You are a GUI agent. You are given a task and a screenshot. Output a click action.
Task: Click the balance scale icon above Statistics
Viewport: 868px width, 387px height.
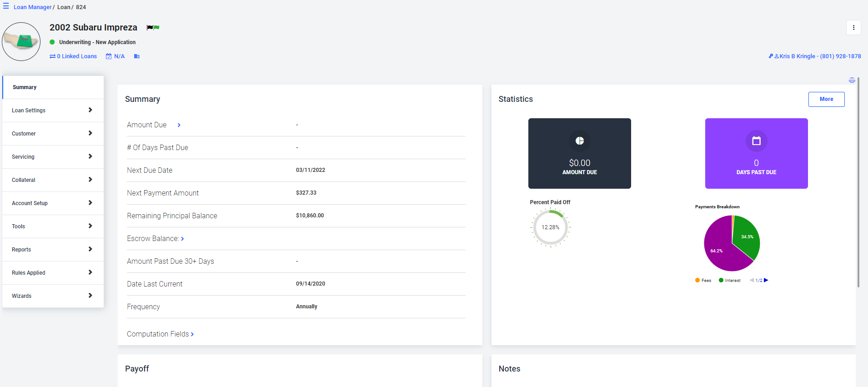pos(852,80)
